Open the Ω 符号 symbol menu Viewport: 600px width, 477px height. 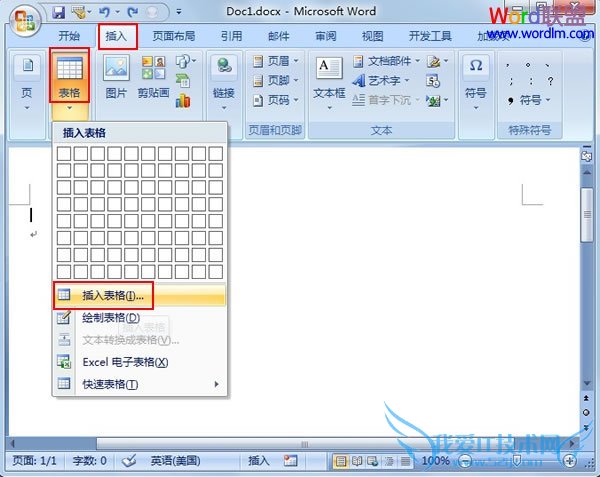pos(476,82)
